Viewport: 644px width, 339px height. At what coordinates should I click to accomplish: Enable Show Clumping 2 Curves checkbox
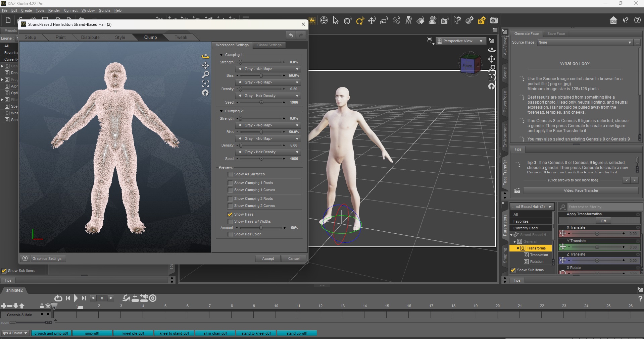coord(230,206)
